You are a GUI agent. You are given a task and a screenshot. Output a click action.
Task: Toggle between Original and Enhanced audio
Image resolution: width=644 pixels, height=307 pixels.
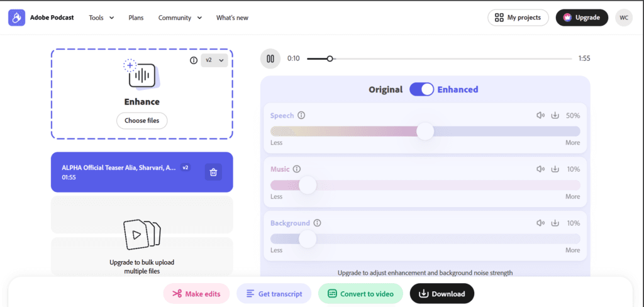422,89
